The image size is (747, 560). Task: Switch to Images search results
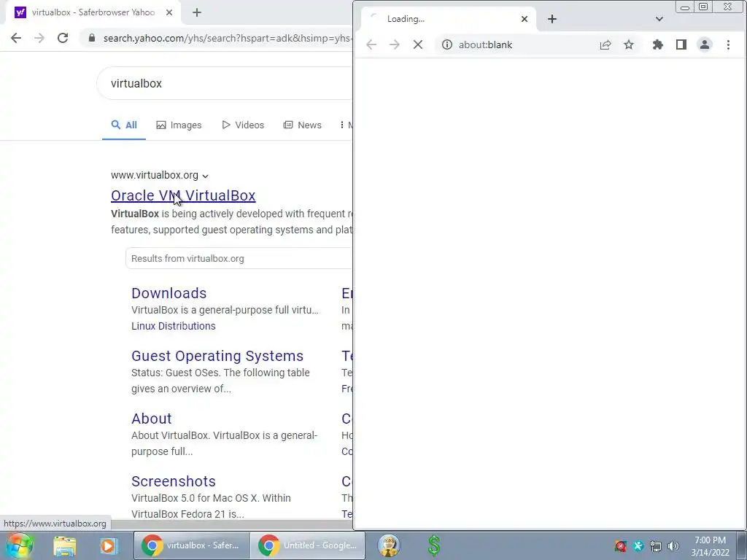tap(179, 125)
